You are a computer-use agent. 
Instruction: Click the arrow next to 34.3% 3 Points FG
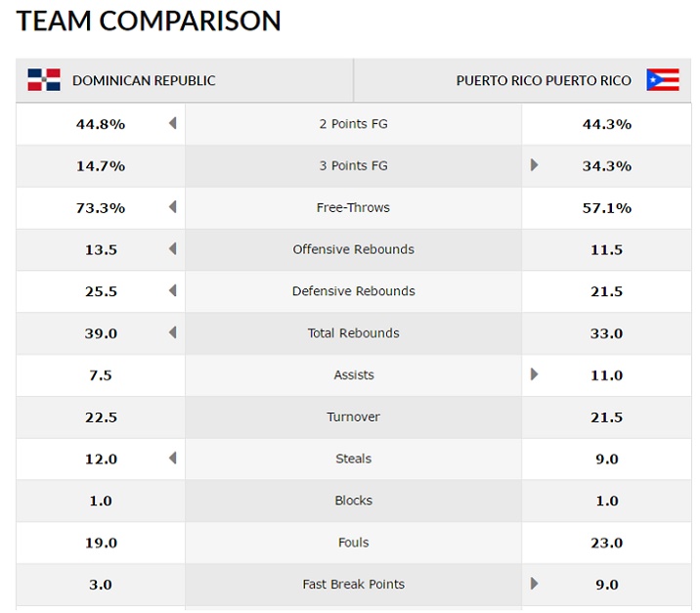pyautogui.click(x=535, y=165)
